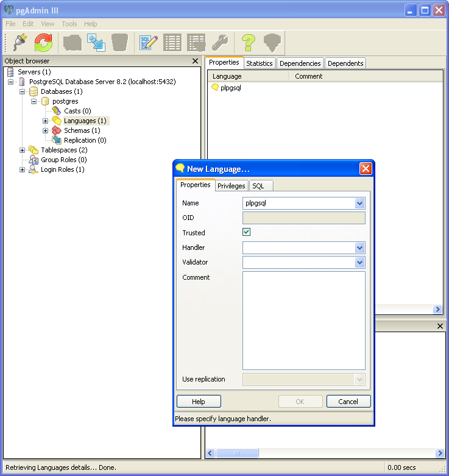
Task: Open the Tools menu
Action: pos(69,24)
